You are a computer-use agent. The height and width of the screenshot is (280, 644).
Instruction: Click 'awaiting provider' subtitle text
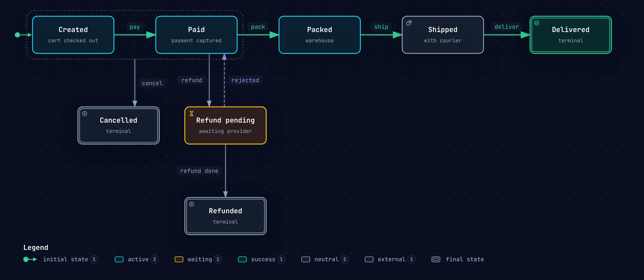pos(226,131)
